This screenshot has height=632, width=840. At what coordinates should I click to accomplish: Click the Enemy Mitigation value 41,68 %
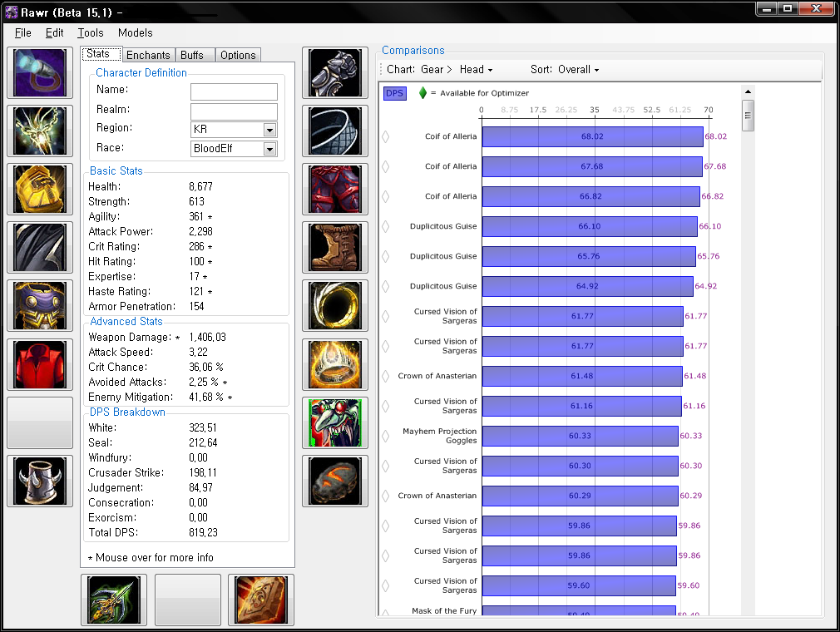[x=206, y=397]
